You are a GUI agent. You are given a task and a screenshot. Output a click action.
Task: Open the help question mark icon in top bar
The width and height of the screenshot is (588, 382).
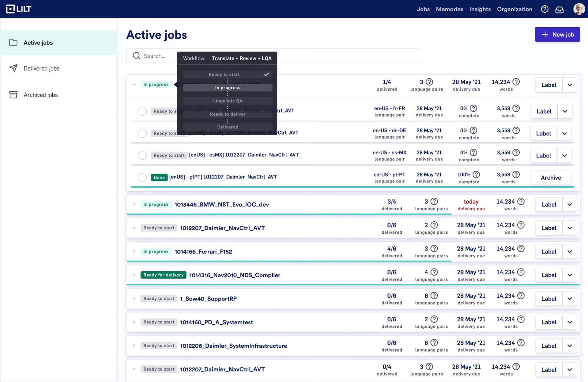[x=545, y=9]
